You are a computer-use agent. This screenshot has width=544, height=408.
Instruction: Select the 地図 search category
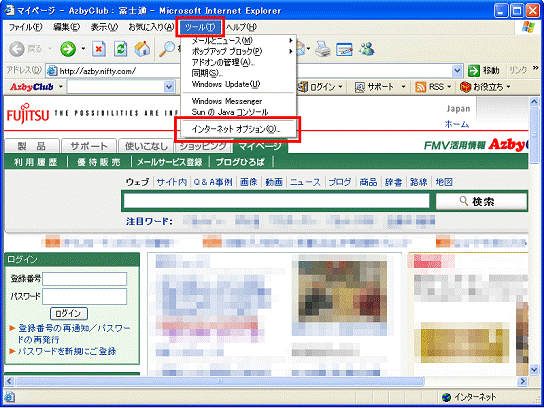444,182
